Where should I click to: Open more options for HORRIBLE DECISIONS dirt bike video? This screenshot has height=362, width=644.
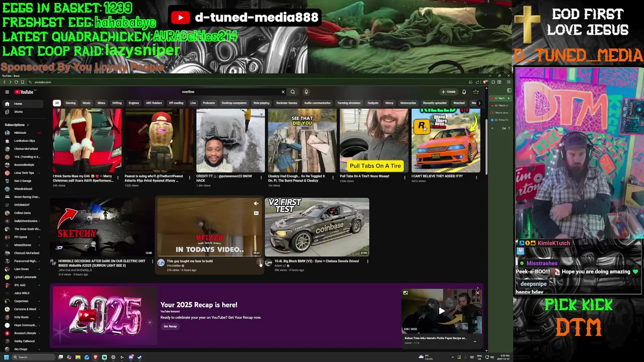coord(152,262)
